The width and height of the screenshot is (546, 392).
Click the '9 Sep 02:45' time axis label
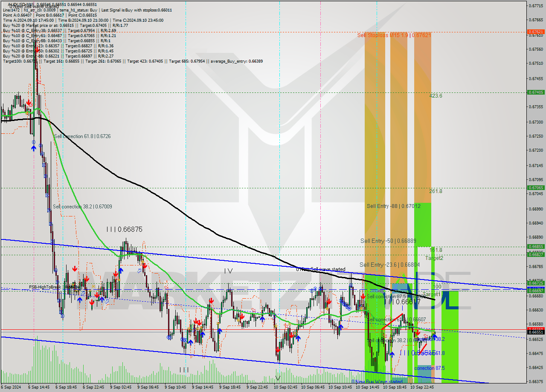point(121,388)
